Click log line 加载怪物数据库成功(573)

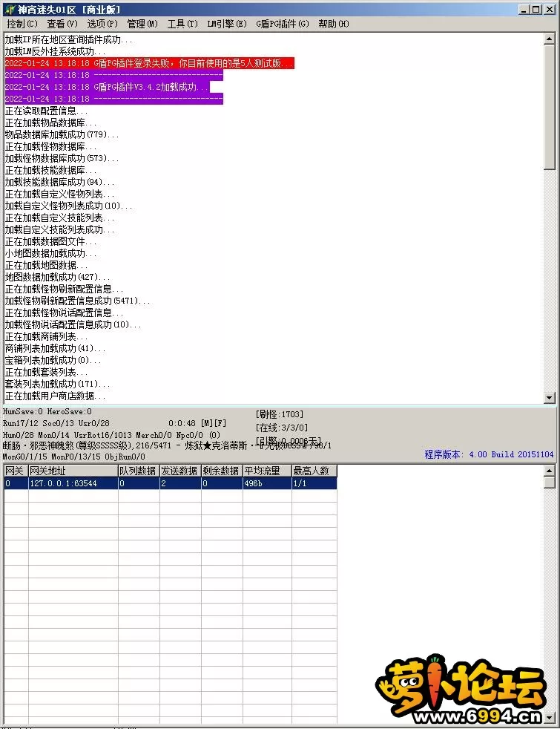click(x=62, y=159)
